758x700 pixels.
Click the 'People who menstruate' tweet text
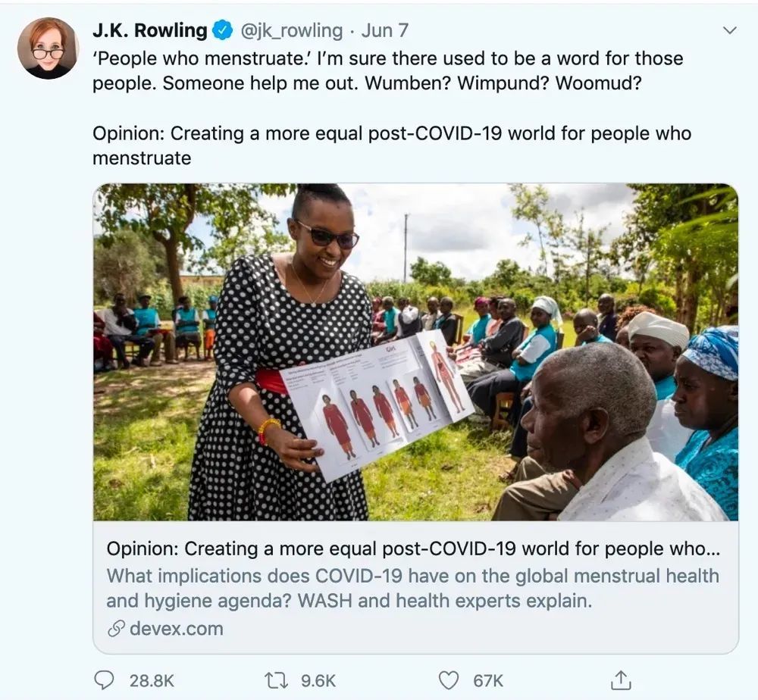387,71
